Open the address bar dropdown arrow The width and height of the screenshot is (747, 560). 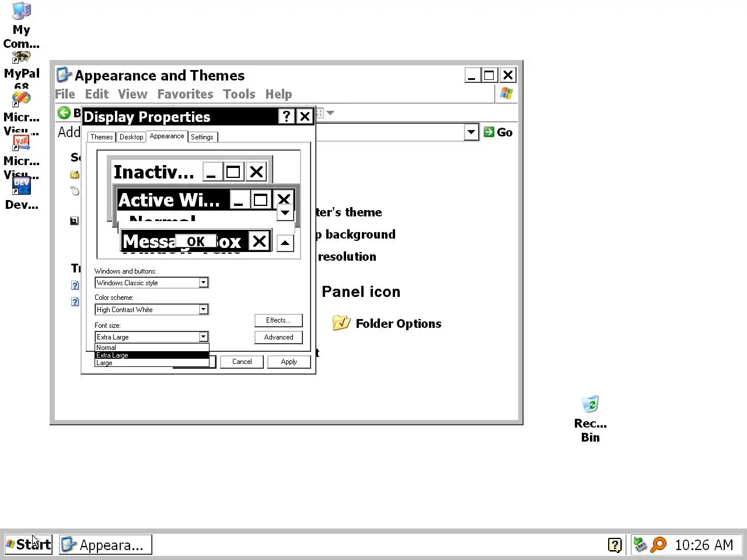click(472, 132)
